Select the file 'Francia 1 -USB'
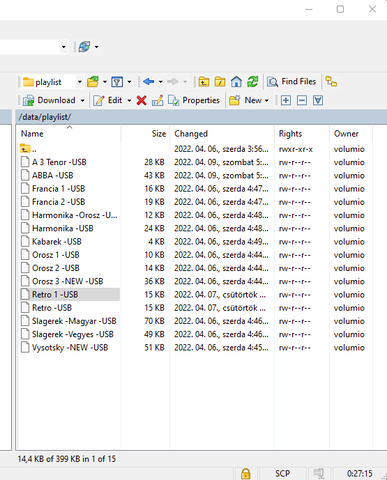This screenshot has width=387, height=480. 53,189
